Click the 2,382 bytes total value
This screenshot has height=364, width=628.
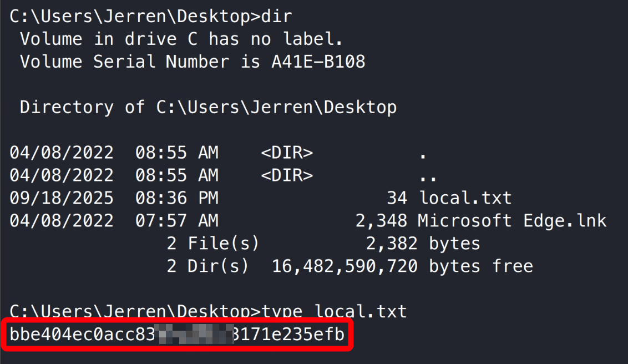[x=392, y=243]
